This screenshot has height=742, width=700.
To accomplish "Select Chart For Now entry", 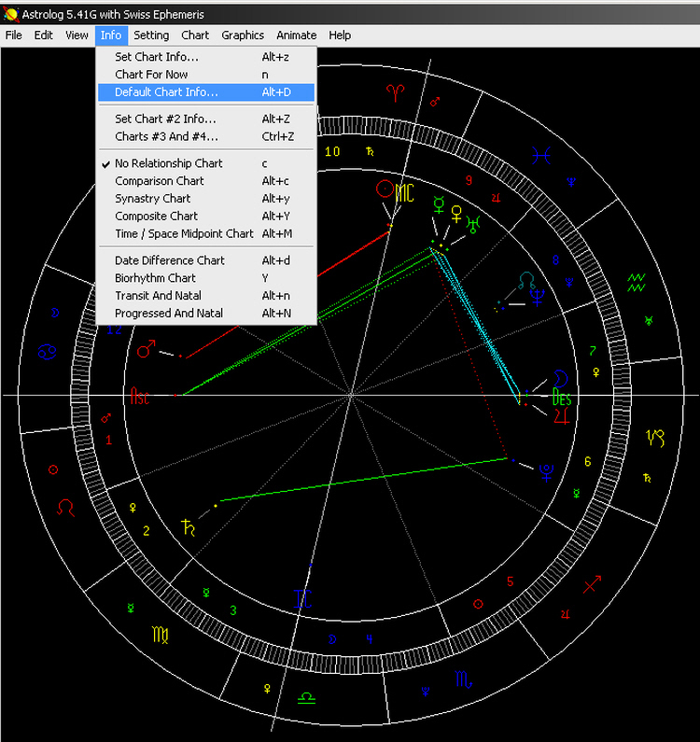I will coord(206,75).
